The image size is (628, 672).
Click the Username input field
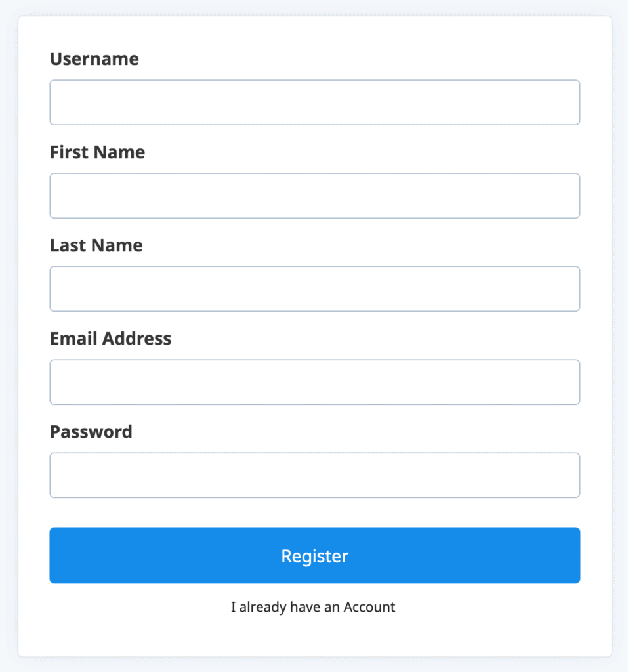coord(314,102)
